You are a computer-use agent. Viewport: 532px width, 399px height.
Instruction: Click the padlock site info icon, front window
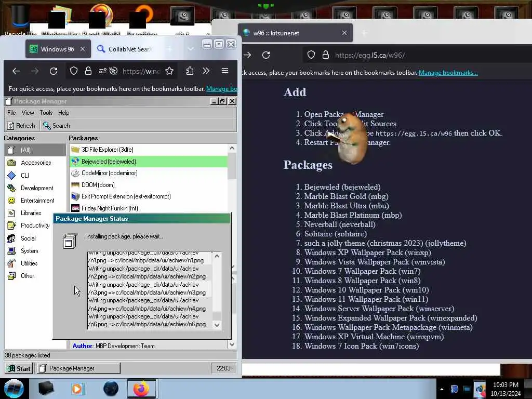pos(88,71)
